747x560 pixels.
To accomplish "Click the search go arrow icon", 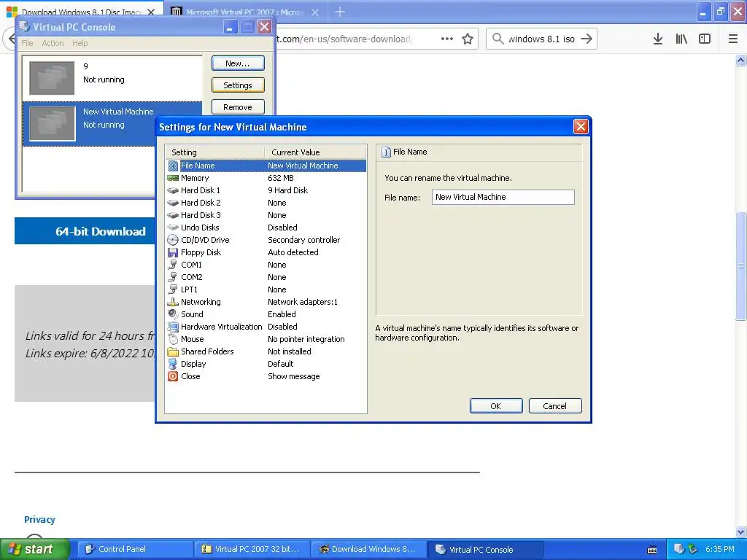I will pyautogui.click(x=587, y=39).
